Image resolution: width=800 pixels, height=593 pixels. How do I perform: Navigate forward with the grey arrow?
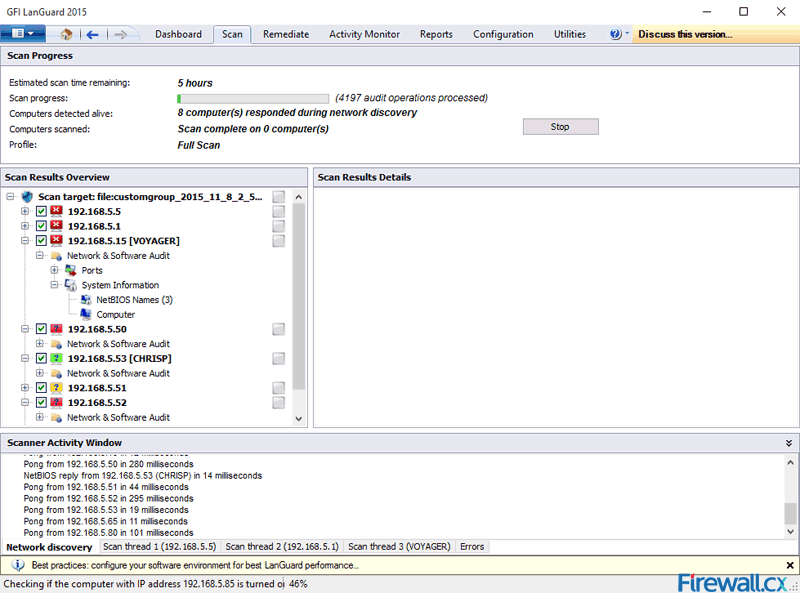tap(120, 34)
